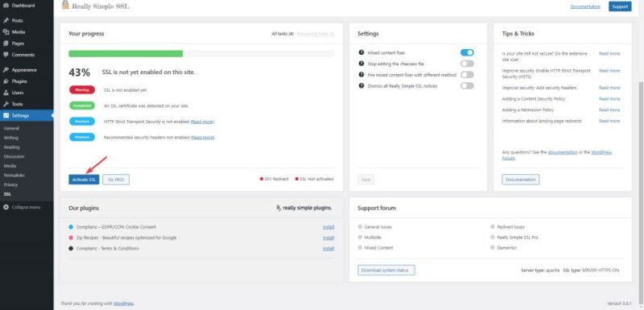Image resolution: width=644 pixels, height=310 pixels.
Task: Click the Users person icon
Action: [x=6, y=93]
